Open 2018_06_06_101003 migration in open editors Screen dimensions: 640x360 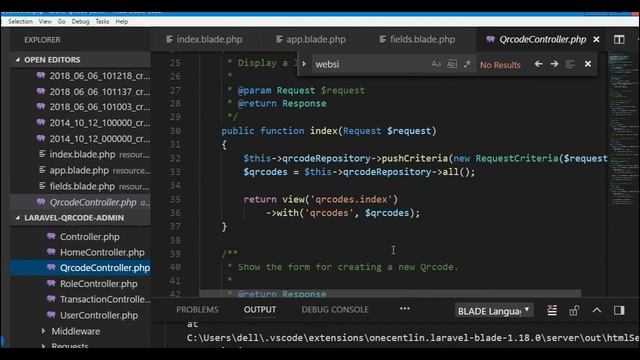pos(80,107)
